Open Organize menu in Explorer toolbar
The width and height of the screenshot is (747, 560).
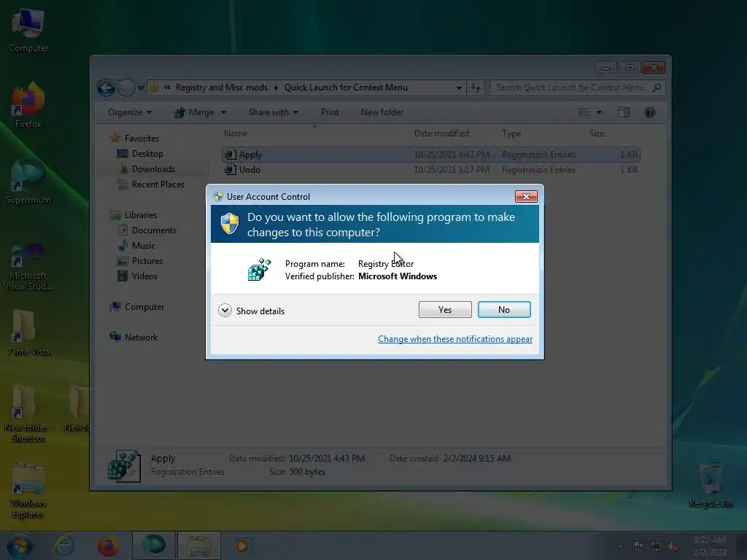pos(130,112)
